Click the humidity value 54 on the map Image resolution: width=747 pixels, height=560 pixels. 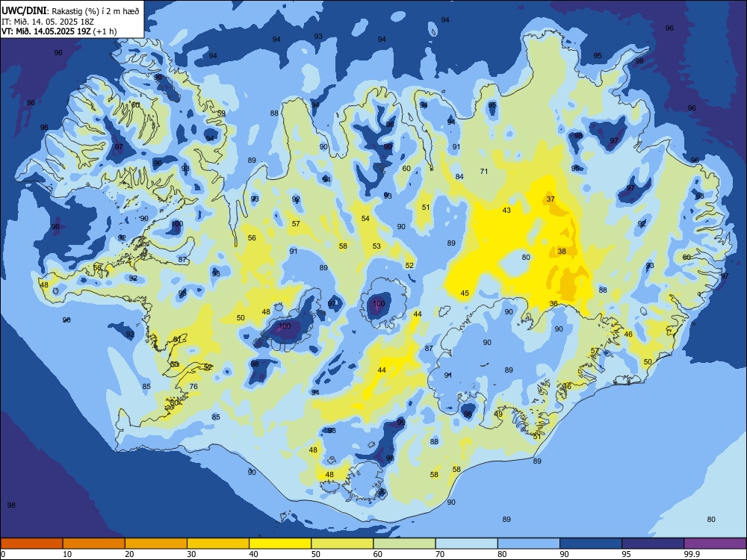(x=365, y=219)
